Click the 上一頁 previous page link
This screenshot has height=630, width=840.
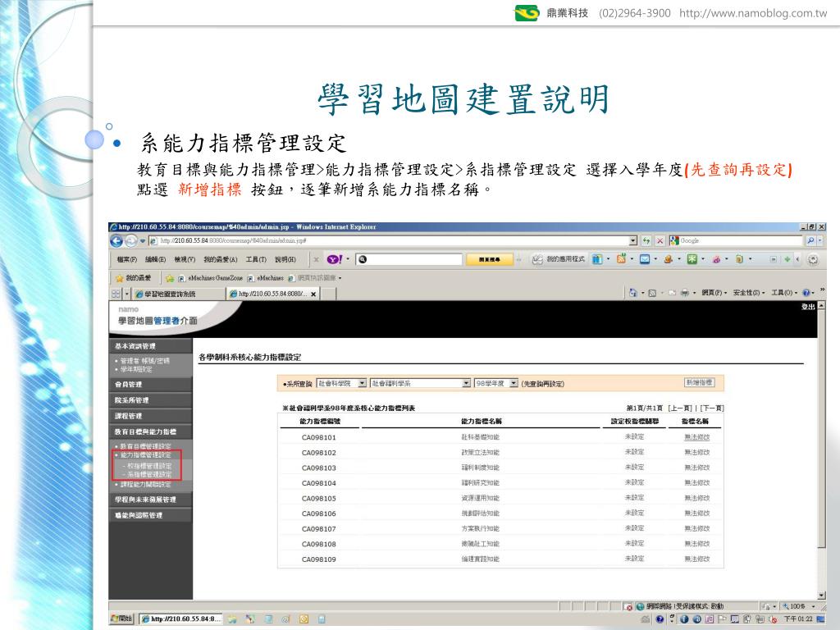click(x=680, y=409)
